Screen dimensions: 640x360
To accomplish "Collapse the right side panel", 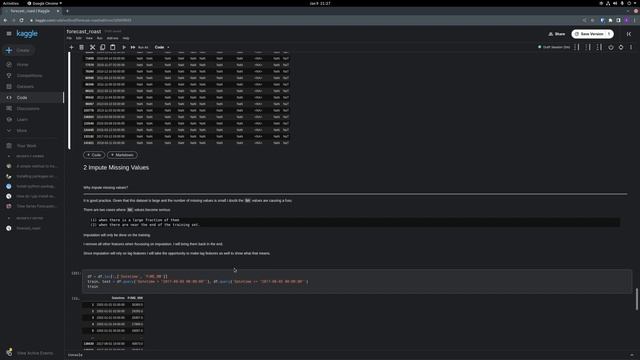I will tap(629, 34).
